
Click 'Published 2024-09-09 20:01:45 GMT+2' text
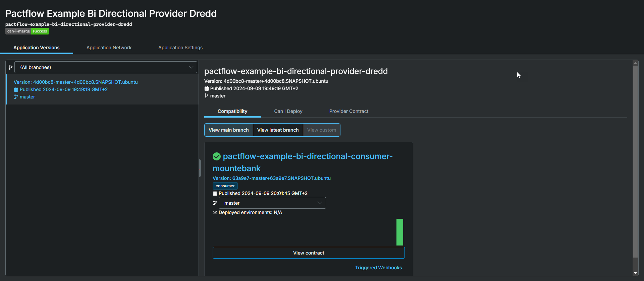pos(263,193)
